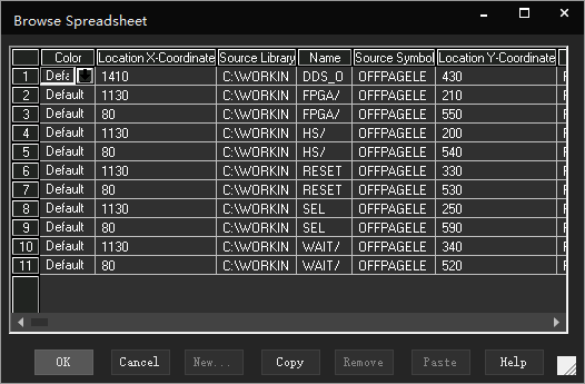Click the Name cell SEL in row 8
Screen dimensions: 585x384
coord(325,209)
